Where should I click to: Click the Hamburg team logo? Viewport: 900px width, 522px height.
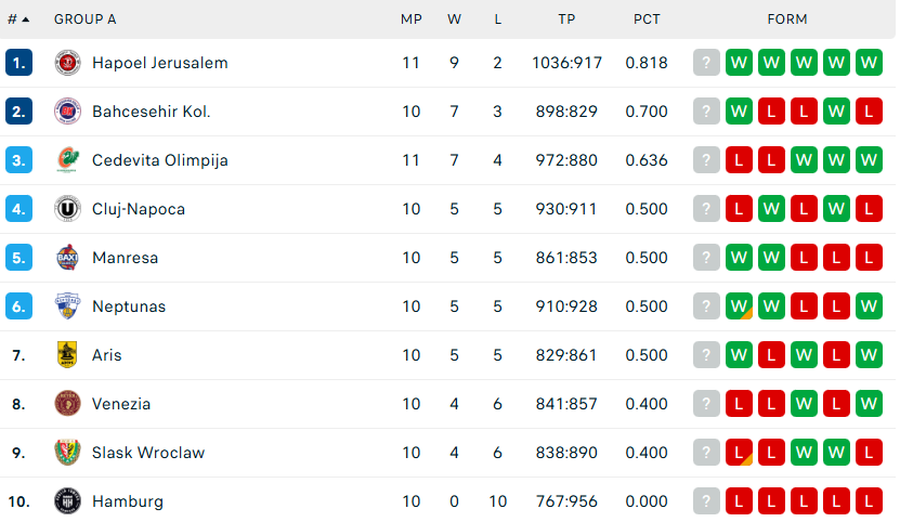[68, 501]
